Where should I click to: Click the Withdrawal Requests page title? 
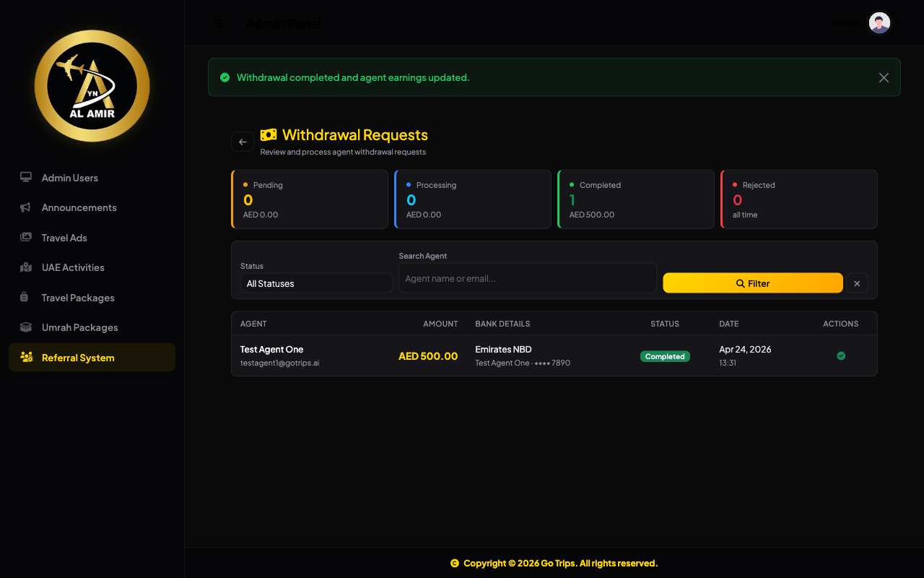coord(355,135)
